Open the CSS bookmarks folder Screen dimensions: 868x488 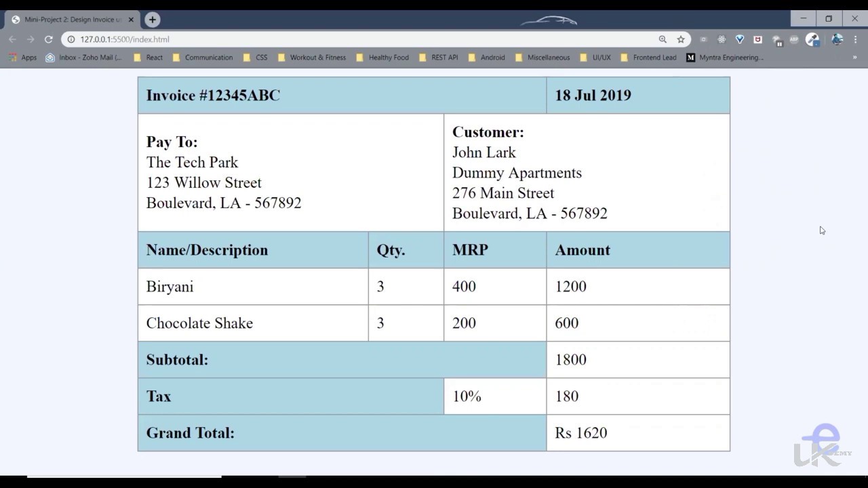click(x=255, y=58)
